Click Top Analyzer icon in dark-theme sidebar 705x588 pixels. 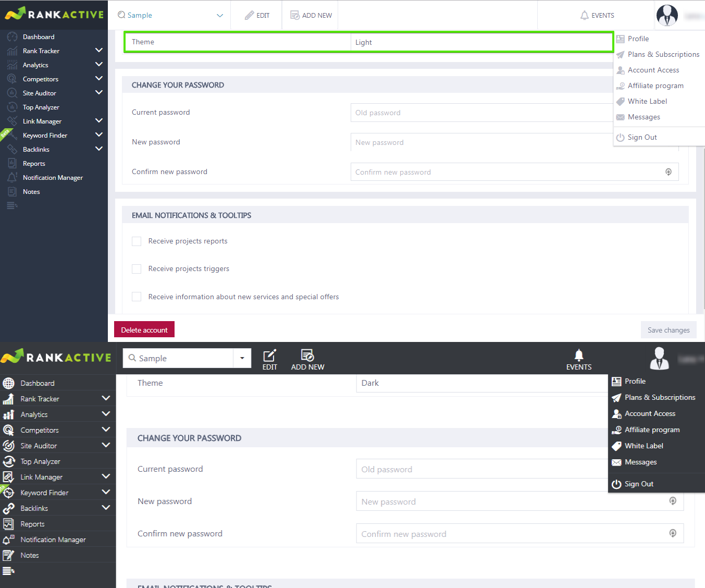8,461
